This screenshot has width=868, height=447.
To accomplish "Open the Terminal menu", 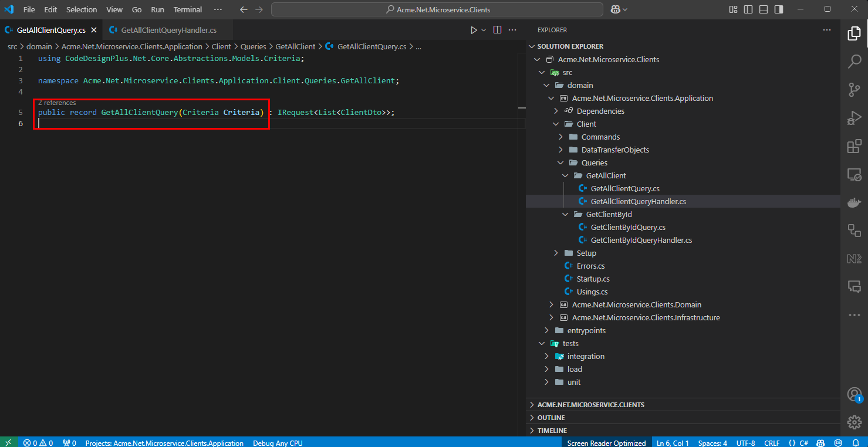I will (188, 9).
